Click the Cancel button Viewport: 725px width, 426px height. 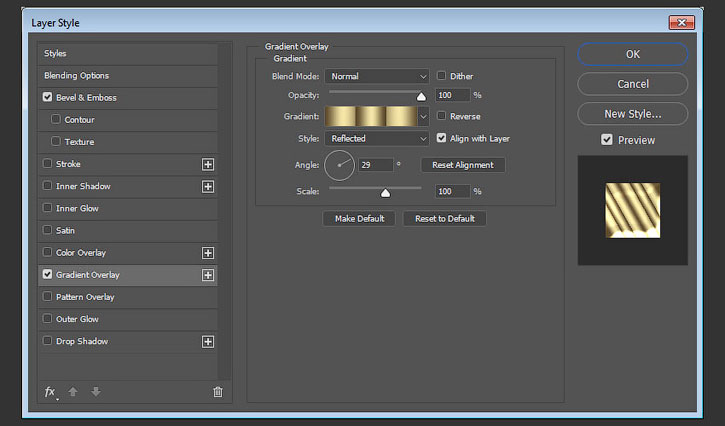pos(633,84)
